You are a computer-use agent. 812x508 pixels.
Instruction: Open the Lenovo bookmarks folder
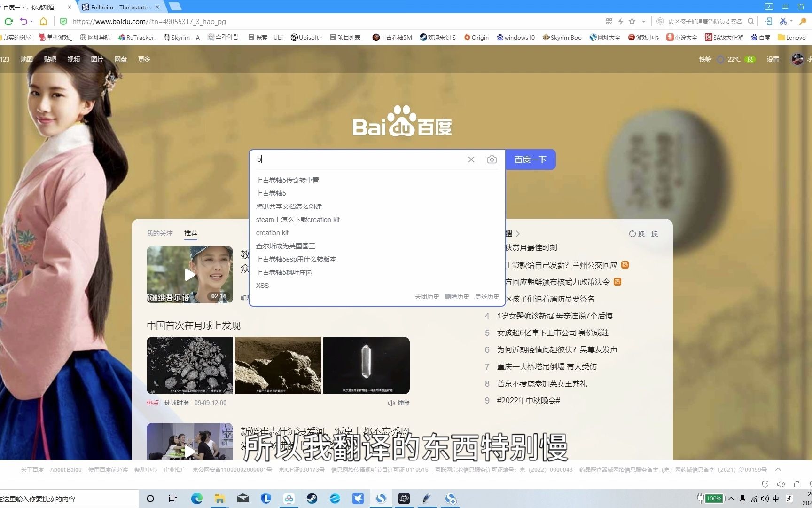pos(792,37)
